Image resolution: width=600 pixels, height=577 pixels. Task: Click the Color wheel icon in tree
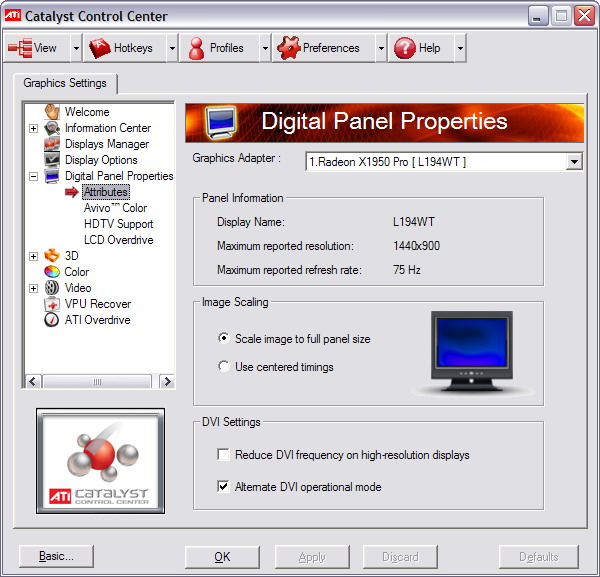[52, 272]
